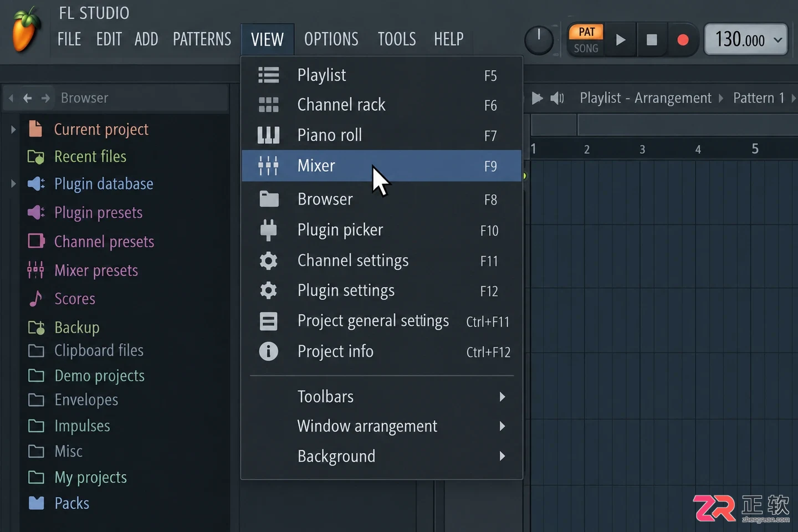Go back with Browser left arrow
The width and height of the screenshot is (798, 532).
pos(28,98)
